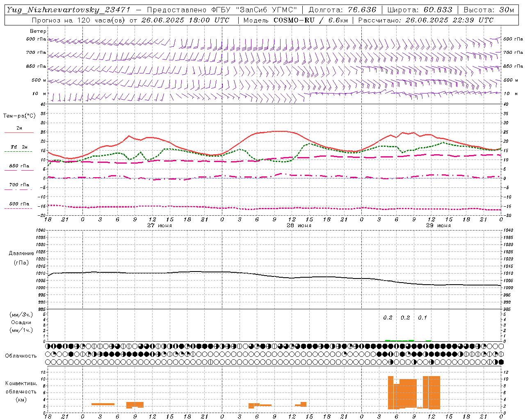This screenshot has width=525, height=420.
Task: Click the (мм/1ч.) precipitation unit label
Action: pos(21,330)
